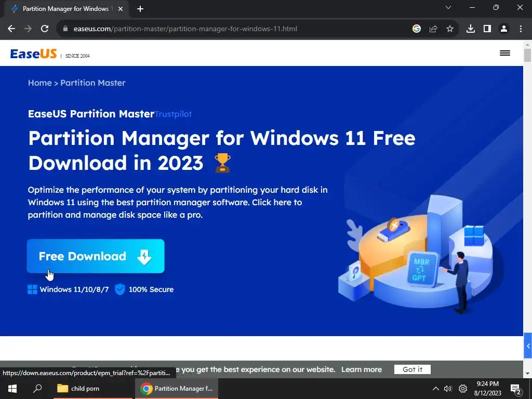The height and width of the screenshot is (399, 532).
Task: Open the hamburger site menu
Action: [504, 53]
